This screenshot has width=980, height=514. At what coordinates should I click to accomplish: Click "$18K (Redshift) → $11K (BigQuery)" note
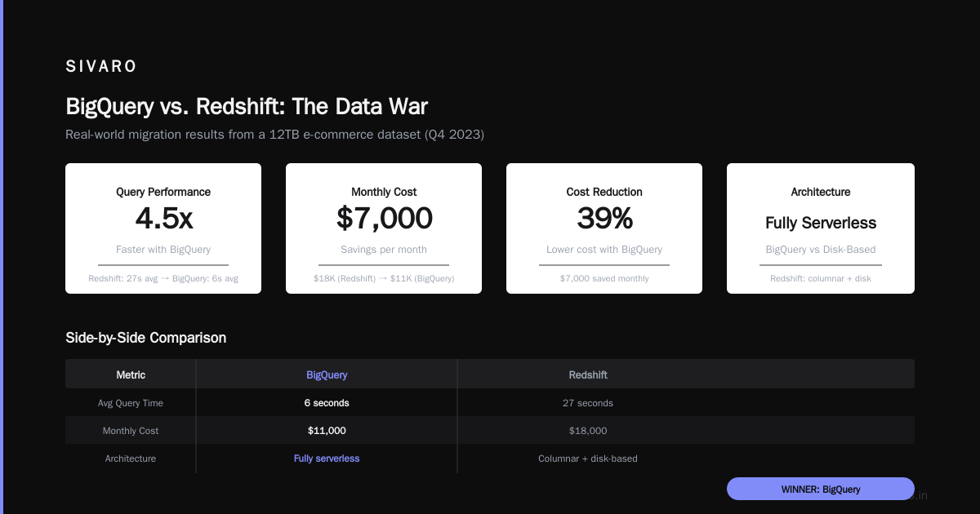coord(384,278)
